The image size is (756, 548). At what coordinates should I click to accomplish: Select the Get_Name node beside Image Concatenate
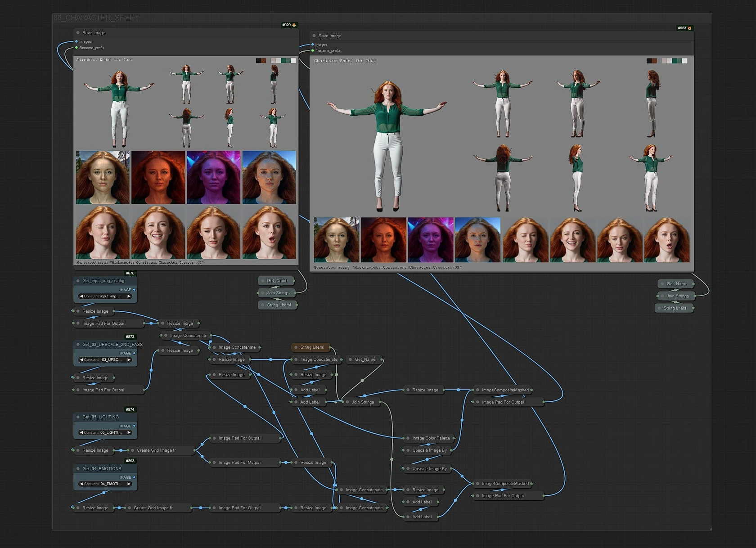pos(365,359)
